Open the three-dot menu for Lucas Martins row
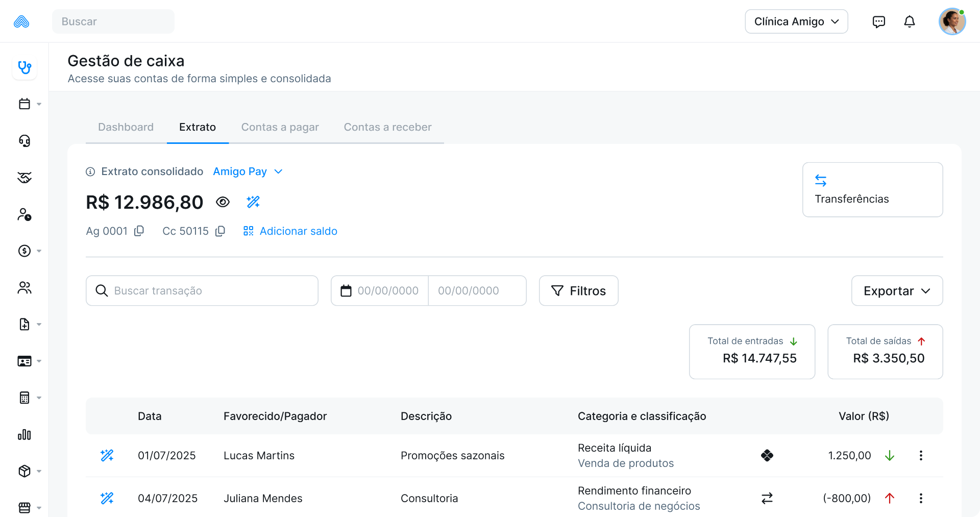Screen dimensions: 980x517 (921, 455)
